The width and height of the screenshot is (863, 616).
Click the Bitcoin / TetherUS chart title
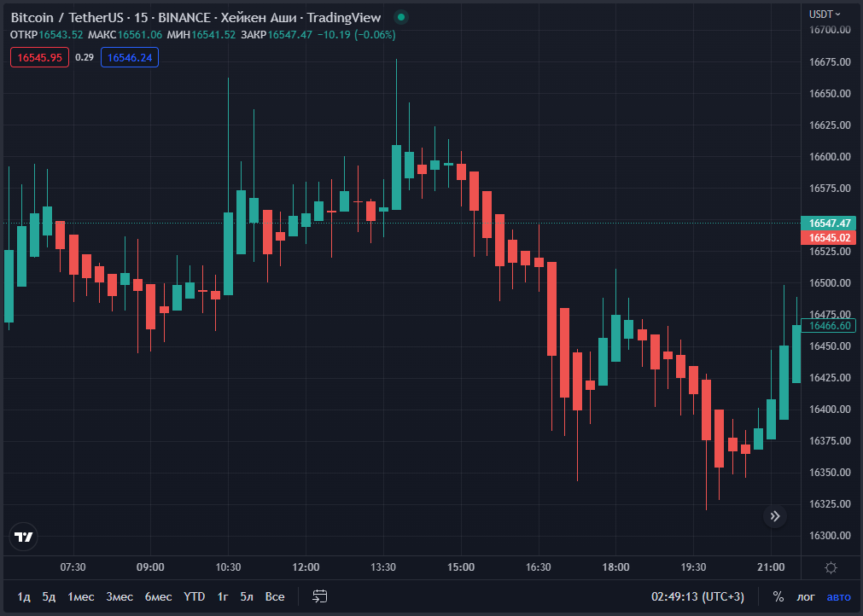point(67,18)
